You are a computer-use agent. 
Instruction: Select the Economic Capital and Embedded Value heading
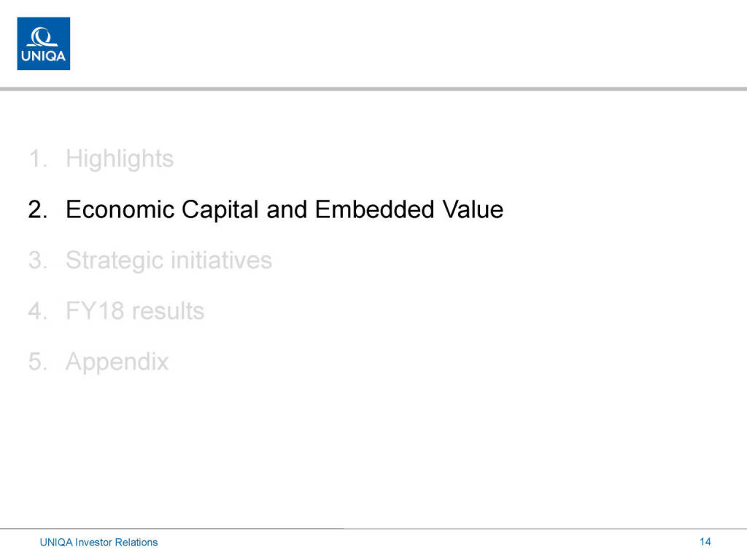285,210
